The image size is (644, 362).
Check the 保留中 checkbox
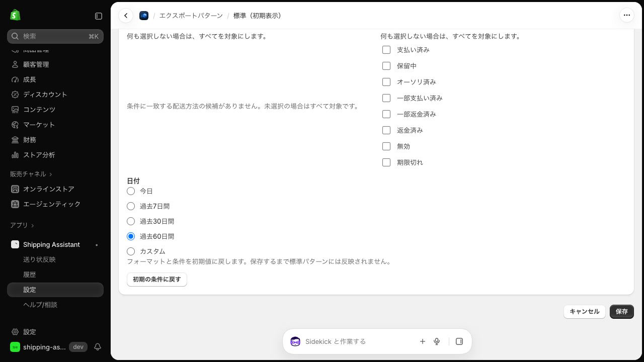386,66
